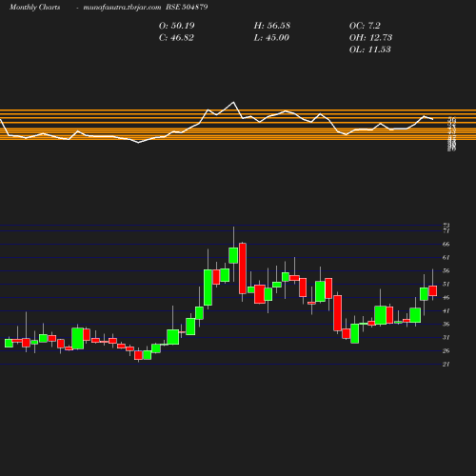Click the close value "C: 46.82"
Screen dimensions: 476x476
[x=176, y=38]
